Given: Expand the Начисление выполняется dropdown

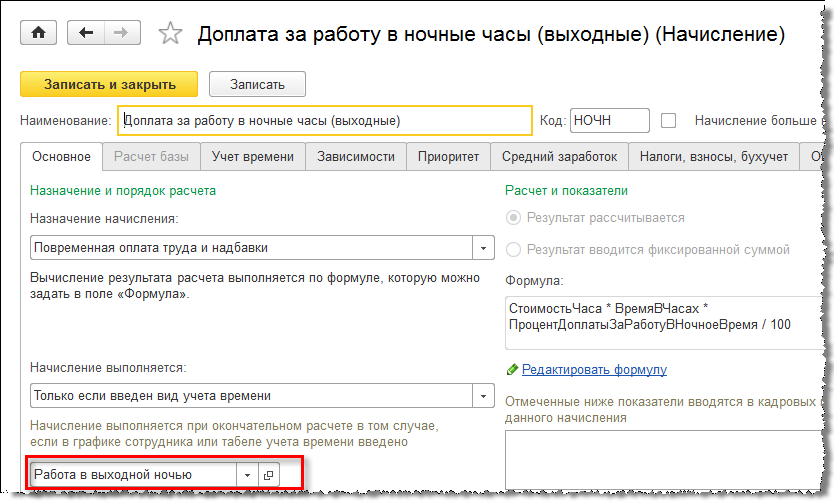Looking at the screenshot, I should click(x=484, y=396).
